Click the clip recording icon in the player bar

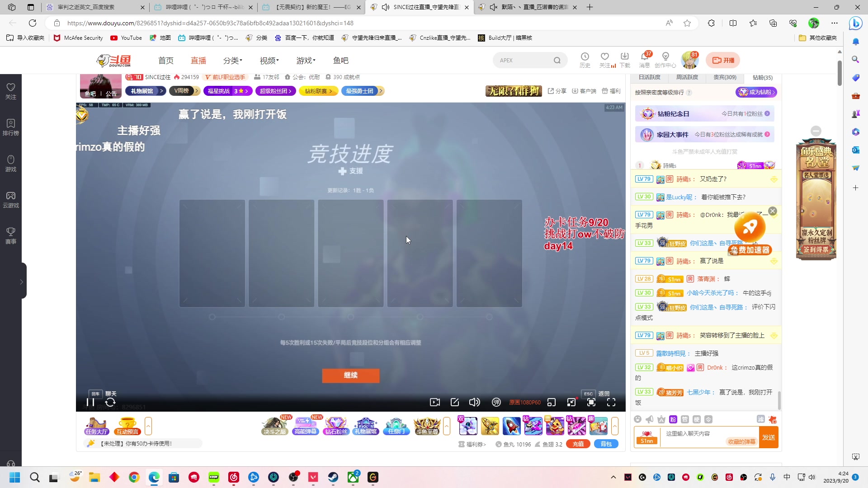(x=434, y=402)
